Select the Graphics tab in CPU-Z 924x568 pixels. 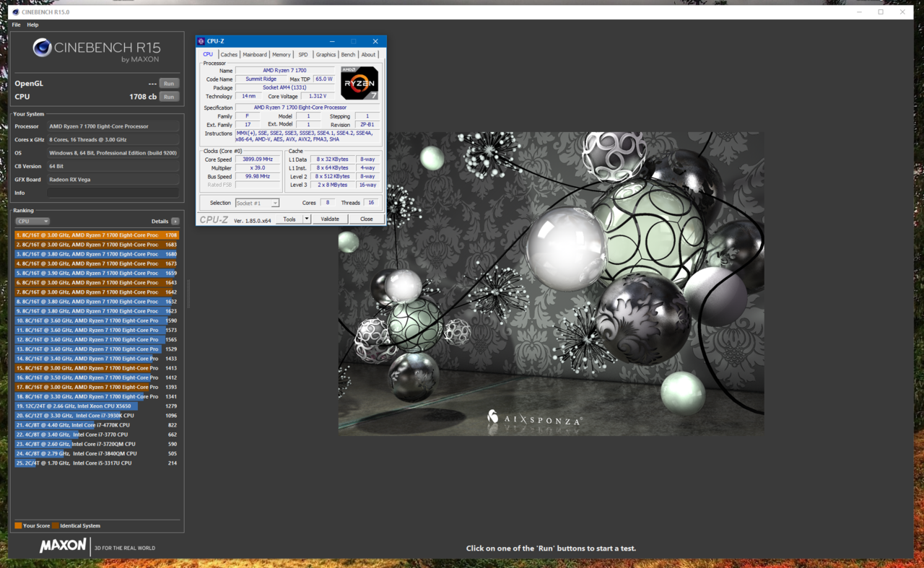(326, 54)
